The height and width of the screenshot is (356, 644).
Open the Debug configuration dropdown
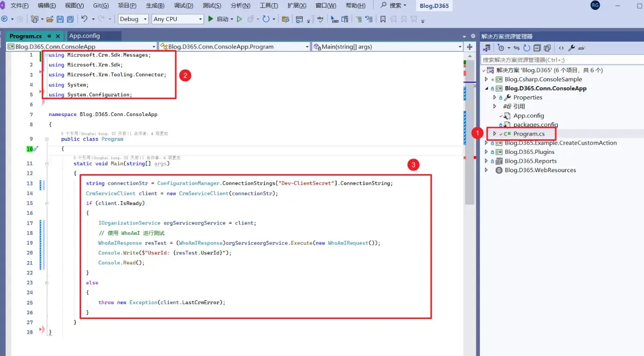point(133,19)
